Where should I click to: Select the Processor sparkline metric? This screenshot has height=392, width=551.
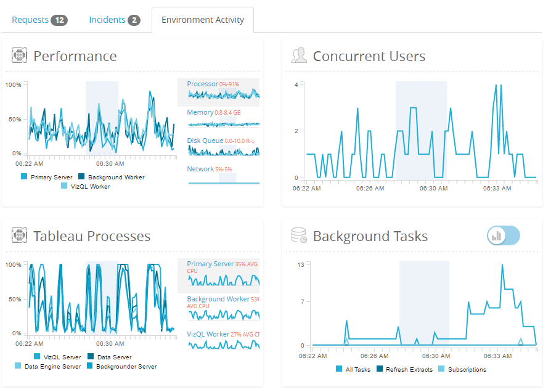point(218,92)
